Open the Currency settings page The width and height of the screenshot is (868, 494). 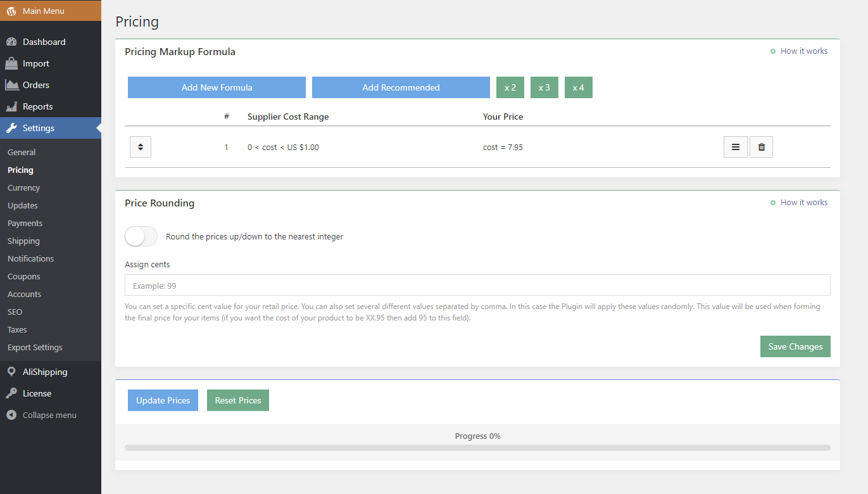[x=23, y=187]
